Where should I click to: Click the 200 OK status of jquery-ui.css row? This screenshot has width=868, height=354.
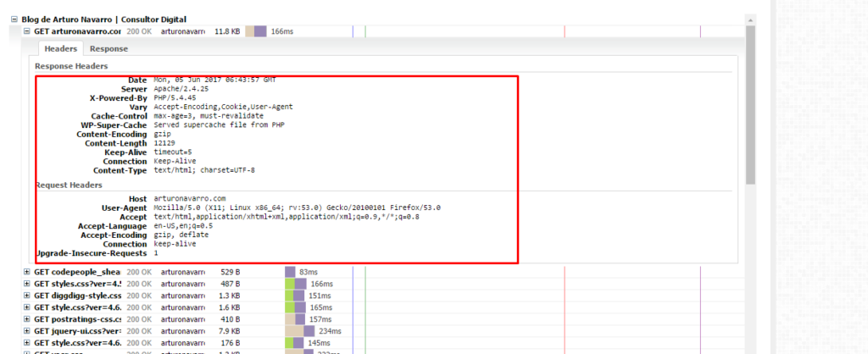[x=139, y=331]
